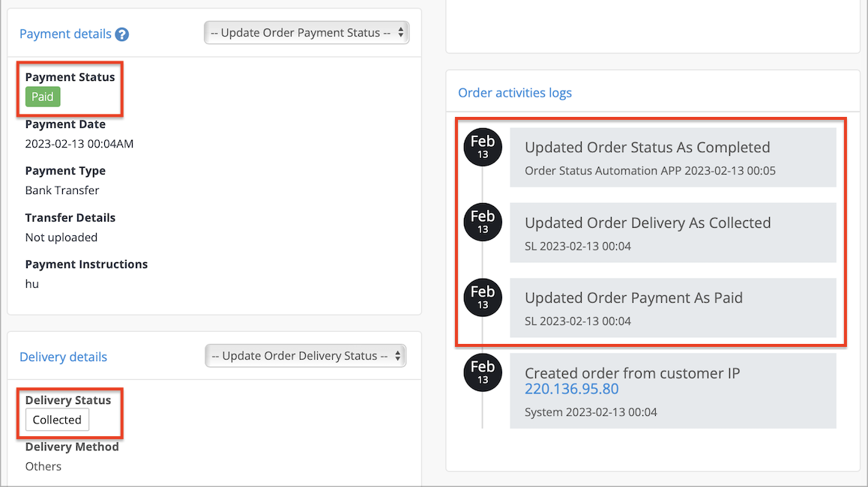This screenshot has width=868, height=487.
Task: Click the Payment details help question icon
Action: [121, 34]
